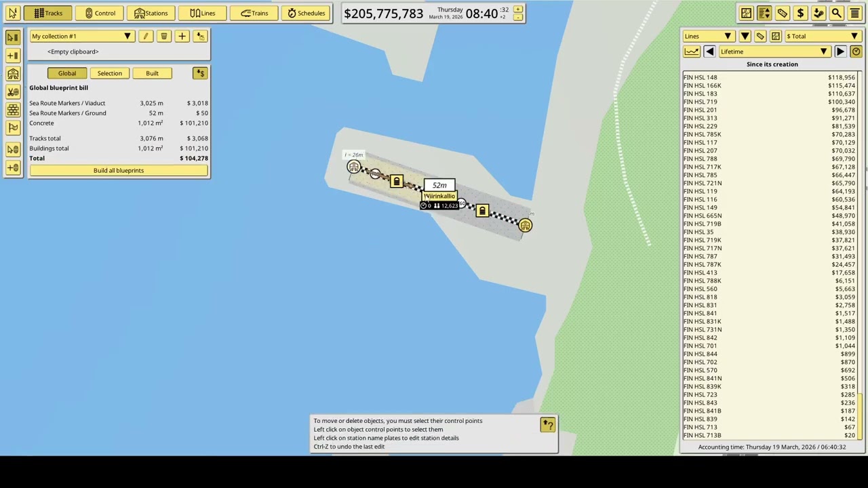Select the brick wall building tool
This screenshot has height=488, width=868.
click(13, 109)
